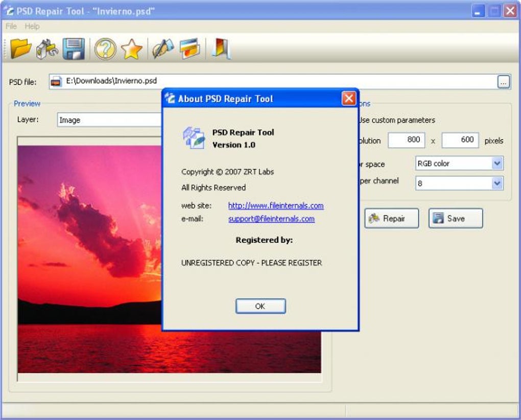This screenshot has height=420, width=521.
Task: Click the credit cards toolbar icon
Action: coord(190,49)
